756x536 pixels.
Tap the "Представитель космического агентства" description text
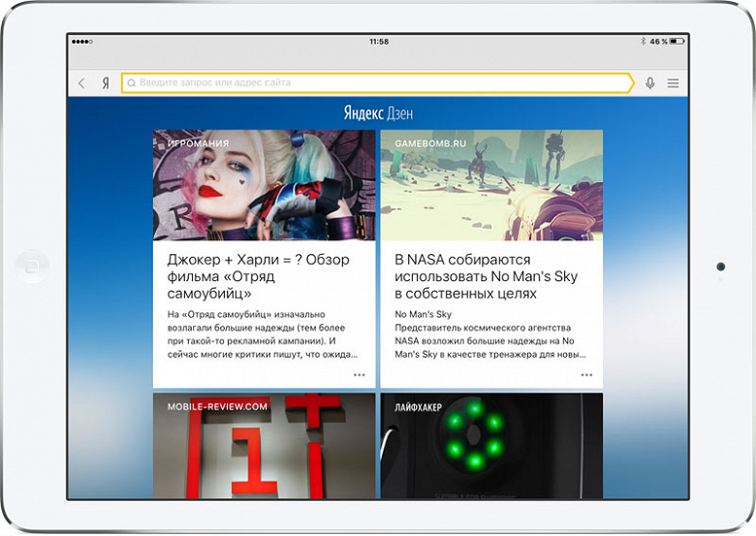(490, 341)
